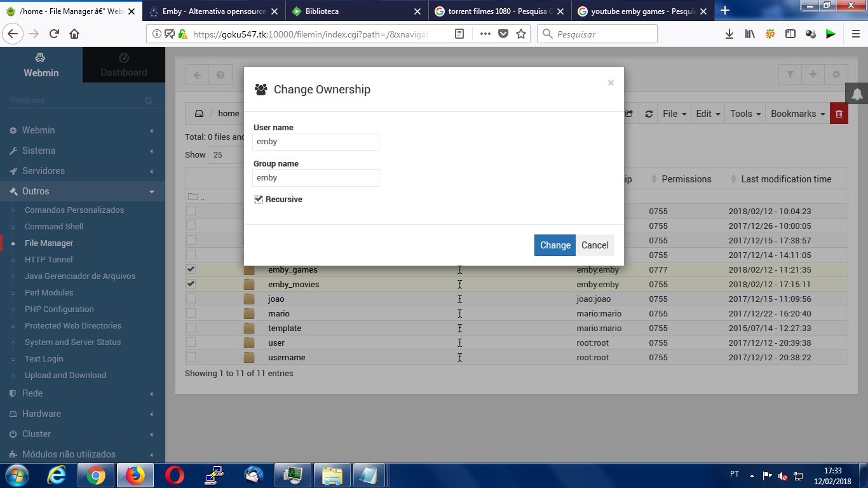
Task: Open Perl Modules in sidebar
Action: pyautogui.click(x=49, y=292)
